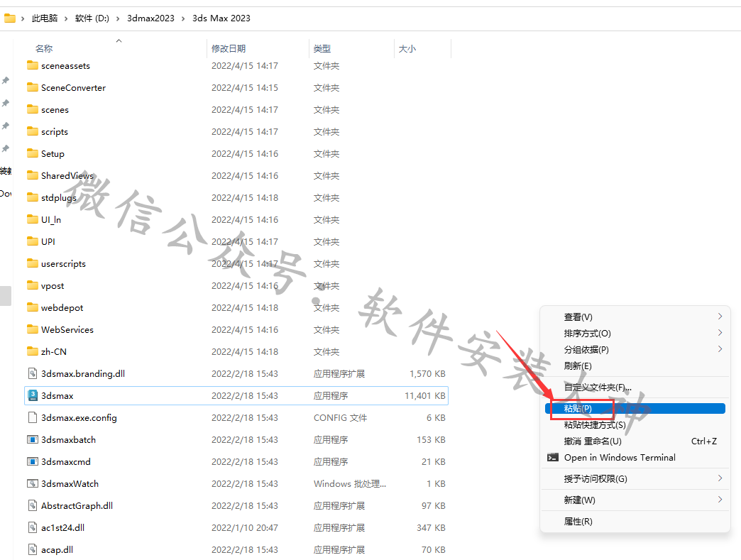741x560 pixels.
Task: Click the 11,401 KB size cell
Action: pyautogui.click(x=425, y=395)
